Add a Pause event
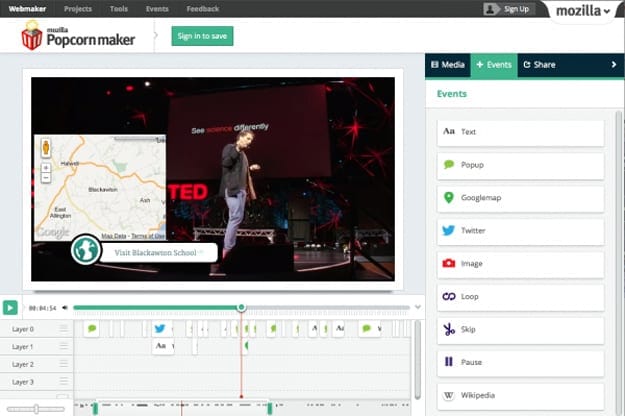This screenshot has height=416, width=625. (520, 362)
